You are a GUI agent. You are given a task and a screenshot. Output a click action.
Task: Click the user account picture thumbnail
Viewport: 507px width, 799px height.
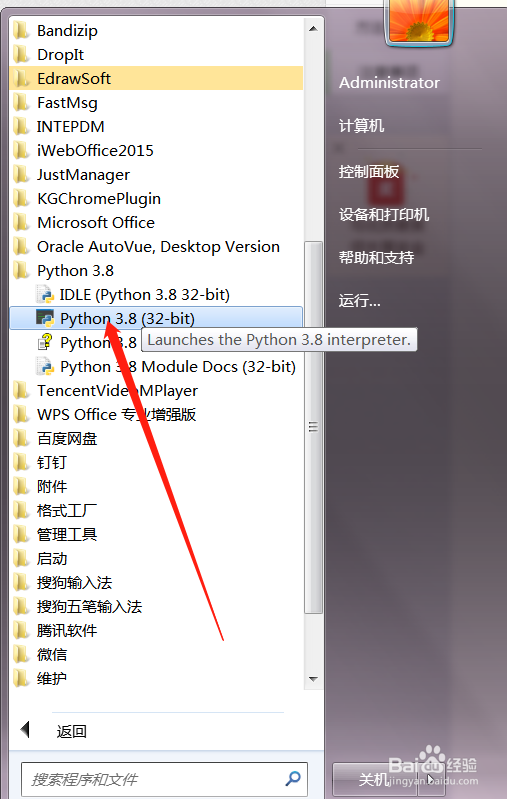pos(419,21)
